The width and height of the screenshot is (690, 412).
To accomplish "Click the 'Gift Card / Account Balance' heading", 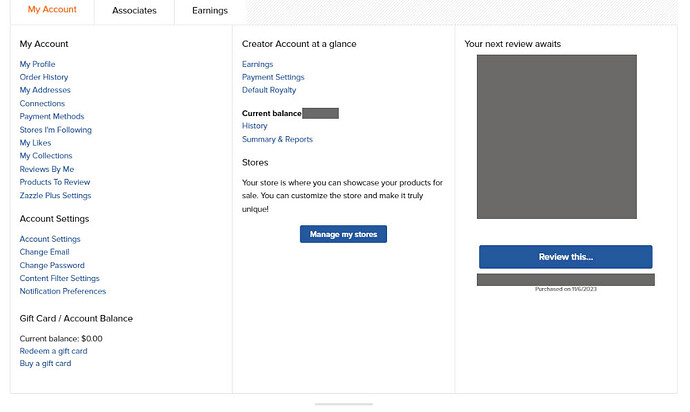I will coord(76,319).
